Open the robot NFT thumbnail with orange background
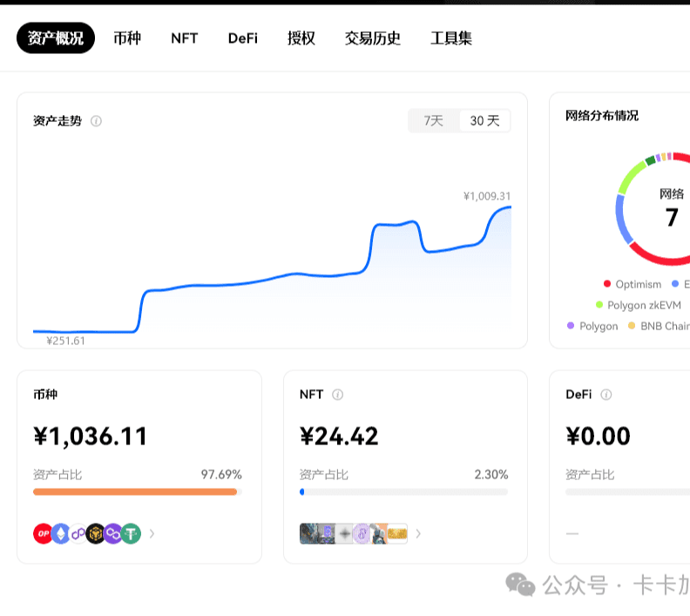 pyautogui.click(x=379, y=534)
